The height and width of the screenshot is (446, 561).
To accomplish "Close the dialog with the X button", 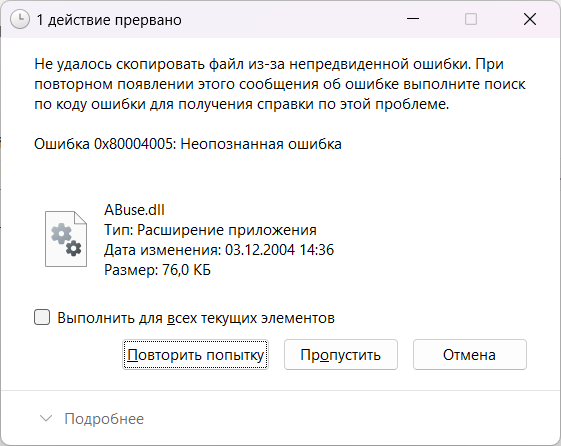I will 530,19.
